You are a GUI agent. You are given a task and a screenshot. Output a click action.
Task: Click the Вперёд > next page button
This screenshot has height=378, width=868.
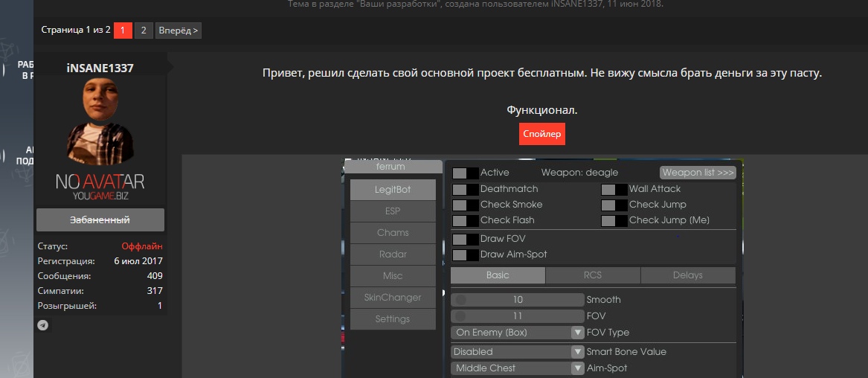(x=179, y=31)
